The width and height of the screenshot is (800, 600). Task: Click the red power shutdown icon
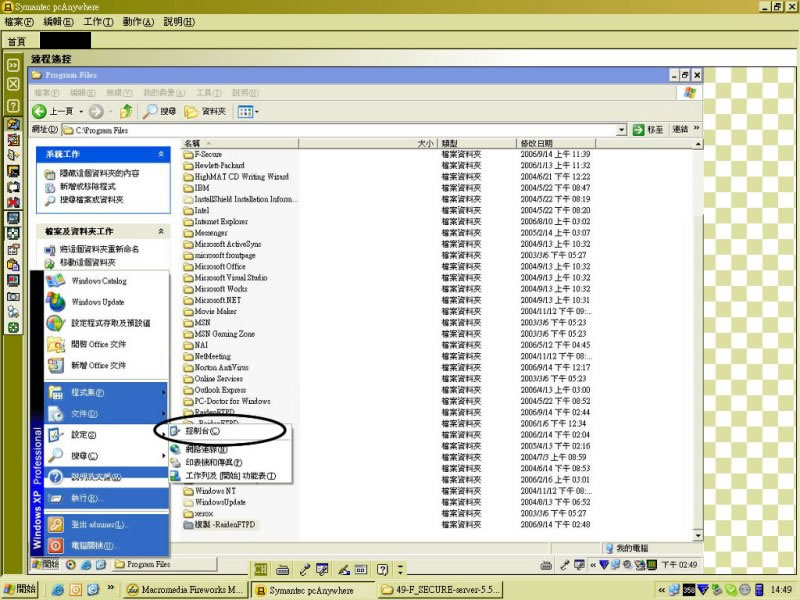[56, 545]
